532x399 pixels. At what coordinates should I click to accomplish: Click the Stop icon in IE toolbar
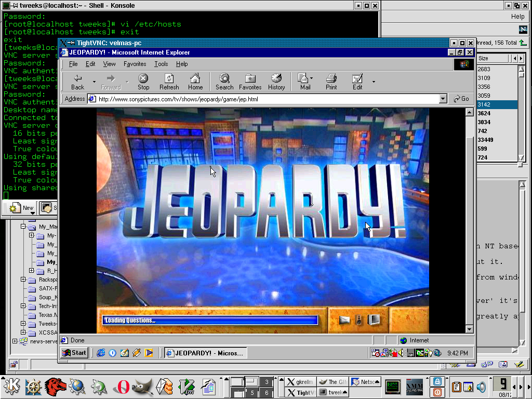click(143, 82)
